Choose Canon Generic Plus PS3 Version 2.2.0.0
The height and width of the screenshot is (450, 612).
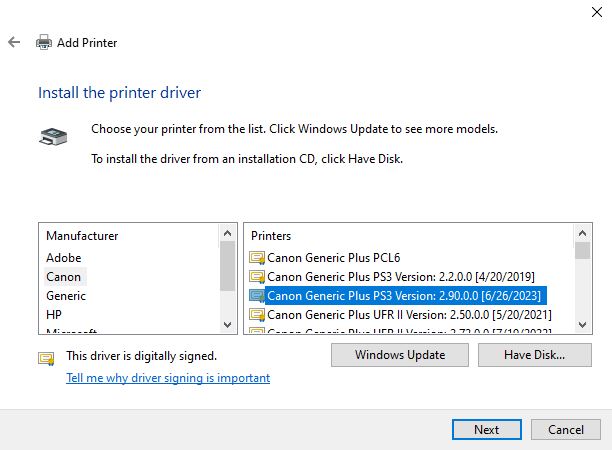click(x=401, y=277)
